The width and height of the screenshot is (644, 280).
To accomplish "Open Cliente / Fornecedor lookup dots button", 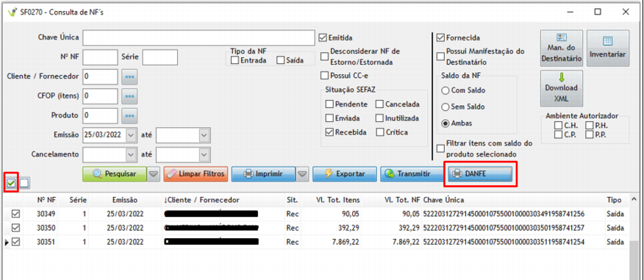I will [130, 76].
